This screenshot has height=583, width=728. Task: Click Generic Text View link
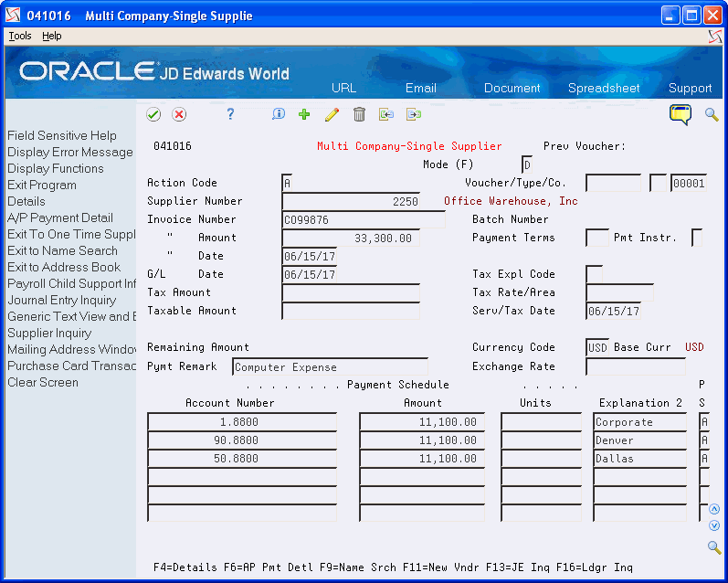[x=71, y=316]
